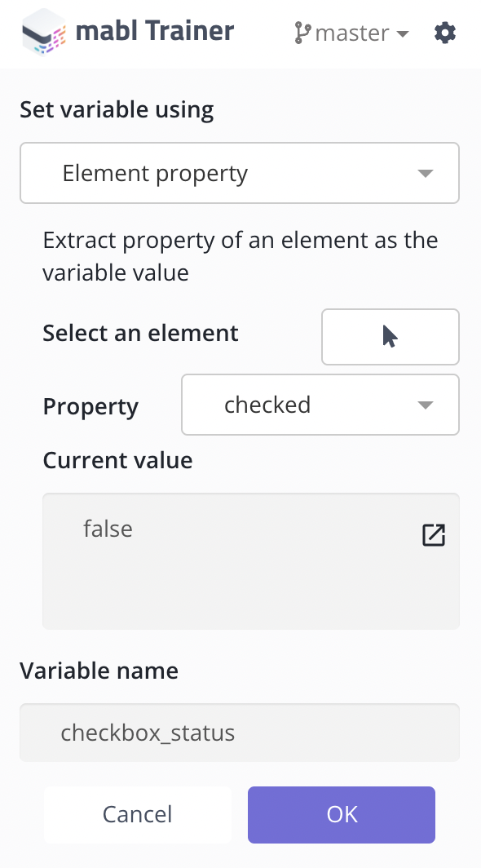
Task: Click the Select an element label
Action: pos(140,333)
